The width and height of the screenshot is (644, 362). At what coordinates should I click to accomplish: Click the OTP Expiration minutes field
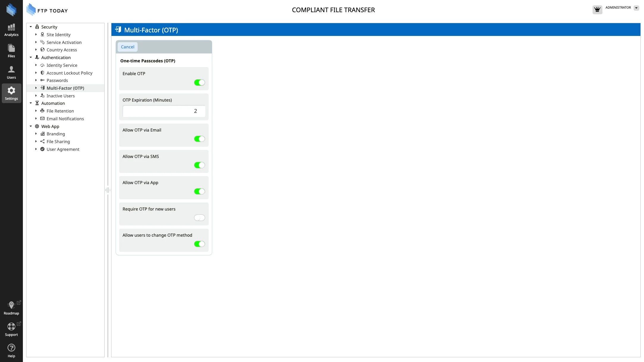pyautogui.click(x=164, y=111)
